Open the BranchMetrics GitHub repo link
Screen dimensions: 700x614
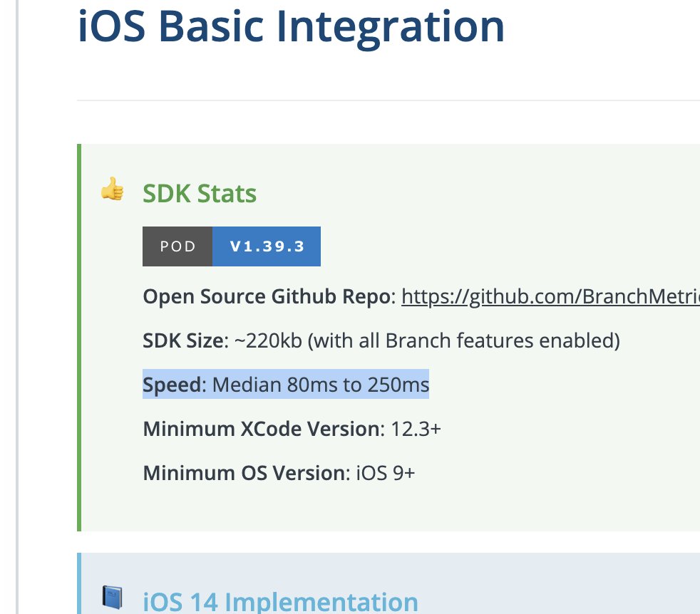point(550,297)
